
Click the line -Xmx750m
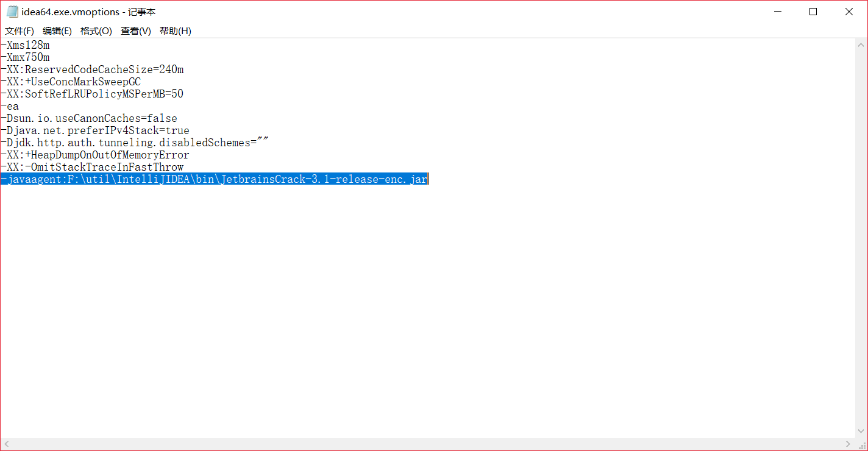click(26, 57)
